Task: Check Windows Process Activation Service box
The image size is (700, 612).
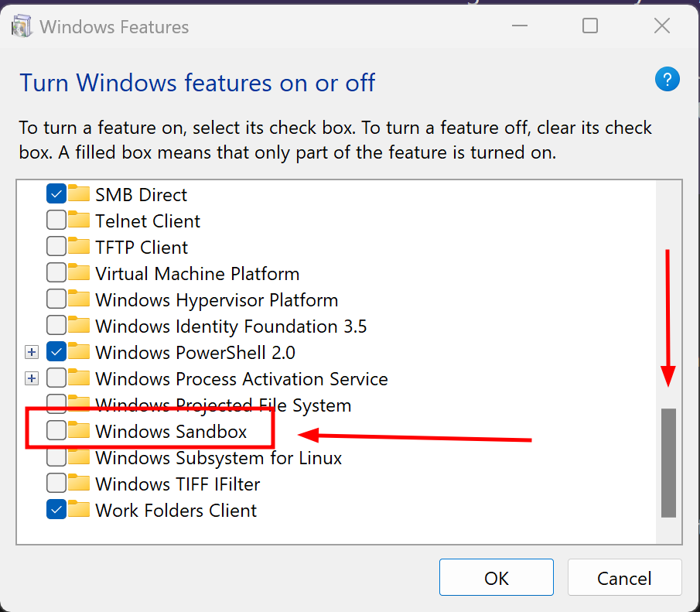Action: point(56,378)
